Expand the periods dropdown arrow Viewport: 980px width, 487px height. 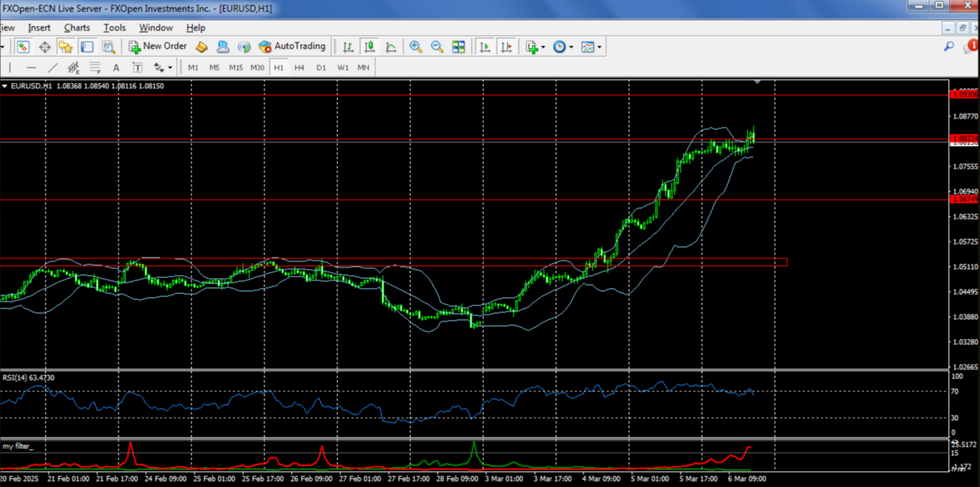(571, 48)
